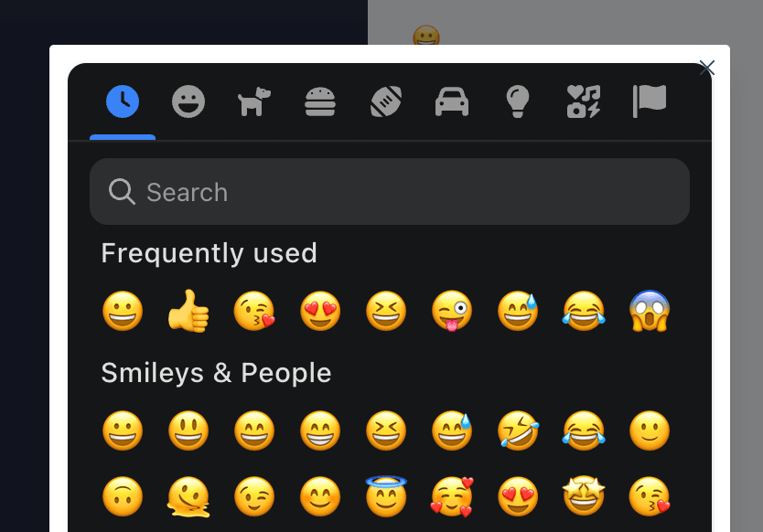
Task: Select the rolling on floor laughing emoji
Action: [x=518, y=431]
